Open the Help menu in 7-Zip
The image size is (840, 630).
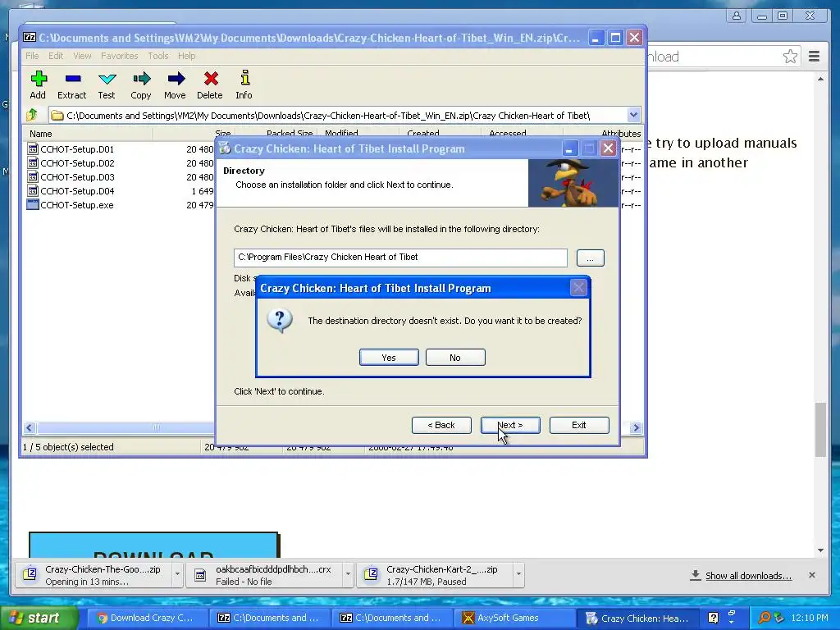click(186, 56)
